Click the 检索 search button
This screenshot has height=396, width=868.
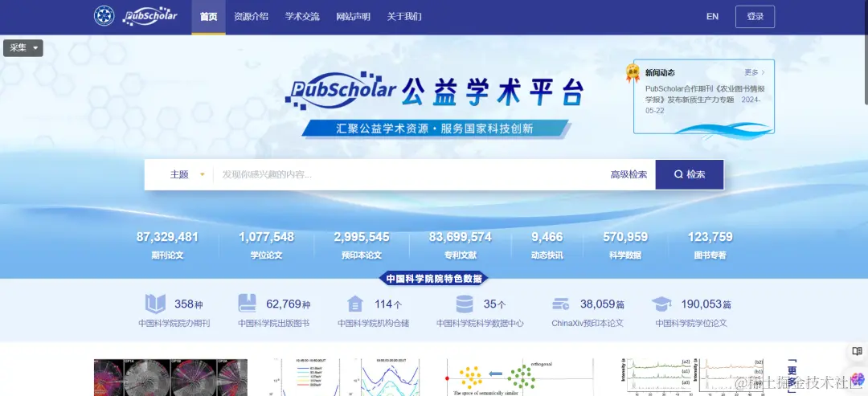tap(690, 174)
